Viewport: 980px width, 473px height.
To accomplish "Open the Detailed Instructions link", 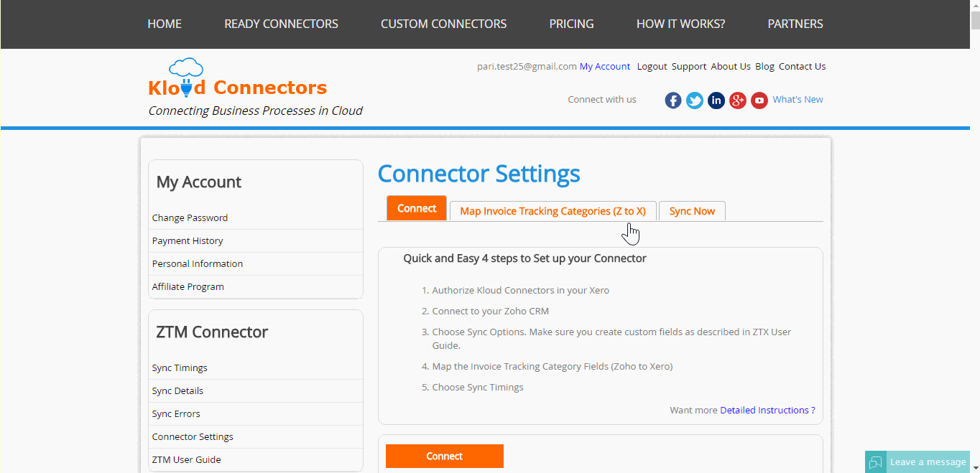I will coord(767,410).
